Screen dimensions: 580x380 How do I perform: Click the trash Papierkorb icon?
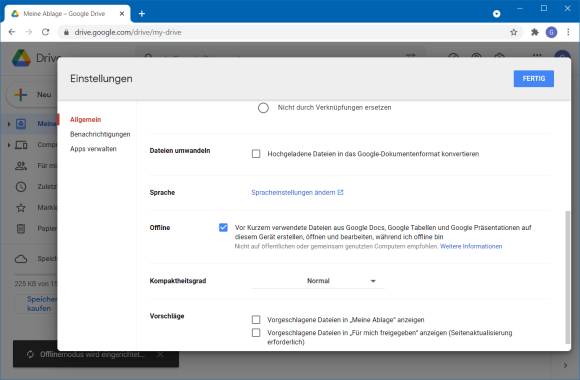21,229
